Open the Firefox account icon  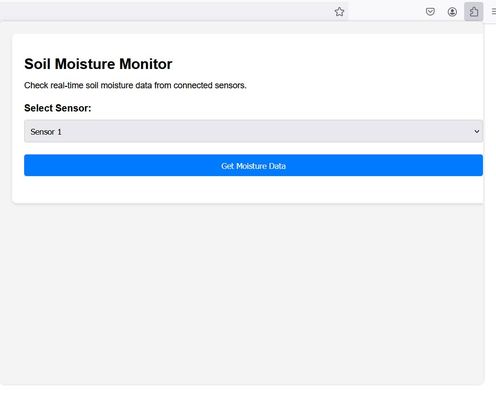pos(452,12)
